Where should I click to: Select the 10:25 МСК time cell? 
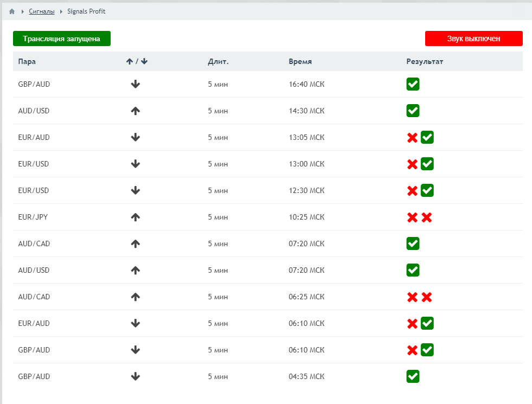point(306,217)
